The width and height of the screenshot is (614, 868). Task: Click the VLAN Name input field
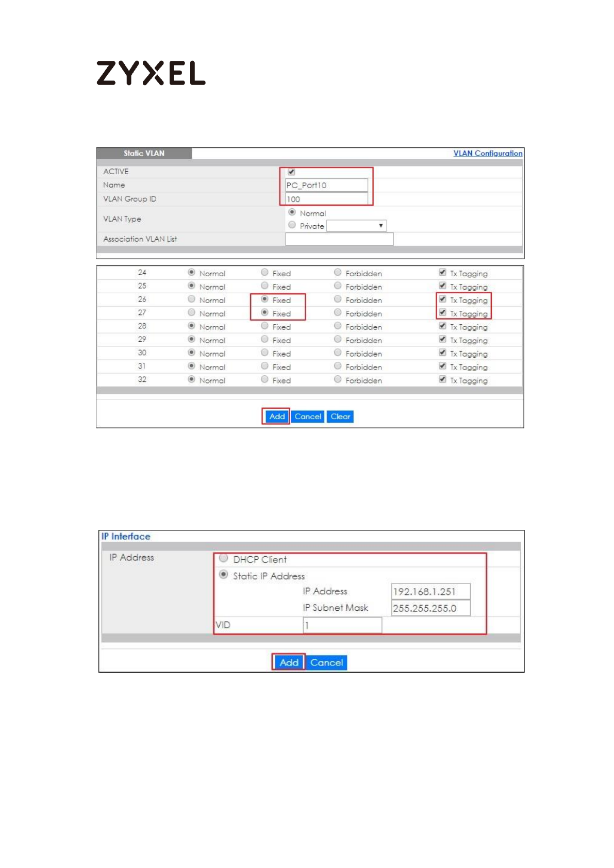tap(326, 185)
